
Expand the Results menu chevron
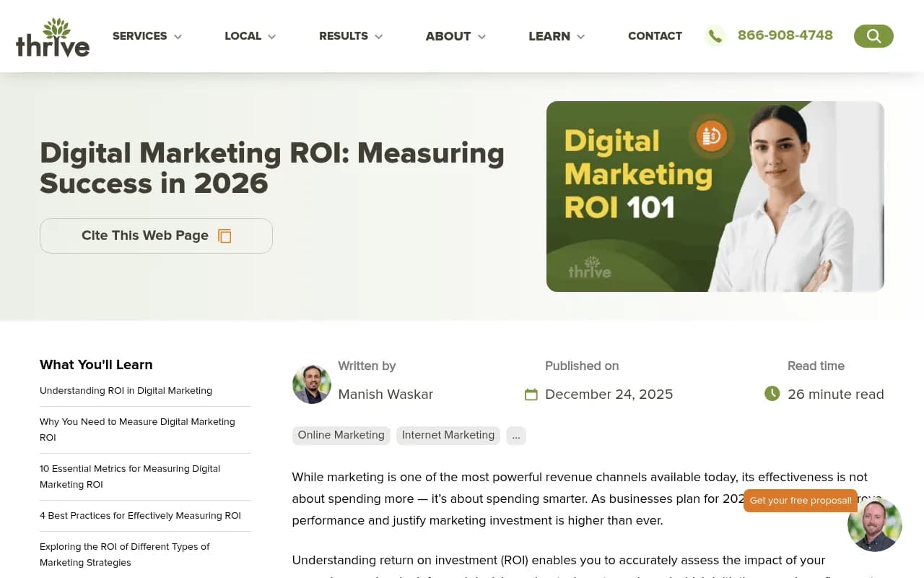(x=378, y=37)
